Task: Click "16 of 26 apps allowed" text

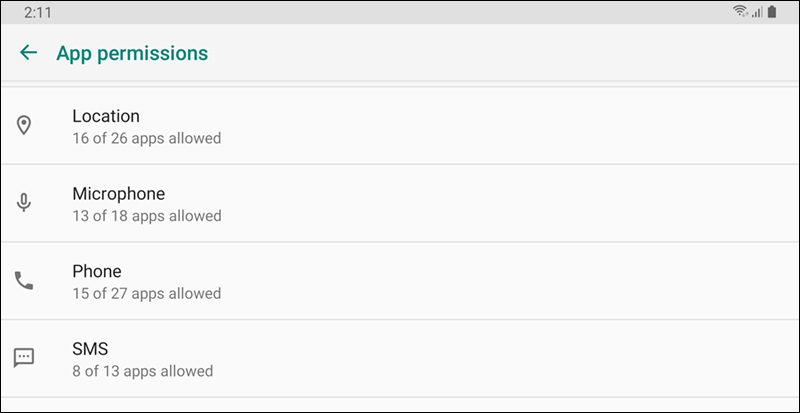Action: coord(146,138)
